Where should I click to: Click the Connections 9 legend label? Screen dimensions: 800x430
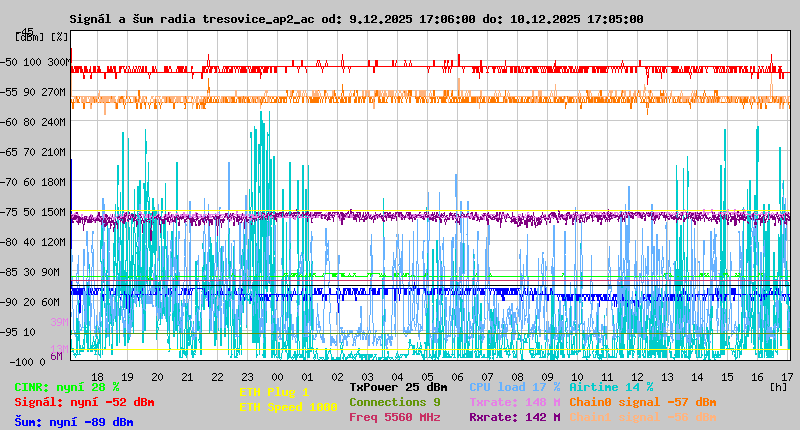394,402
